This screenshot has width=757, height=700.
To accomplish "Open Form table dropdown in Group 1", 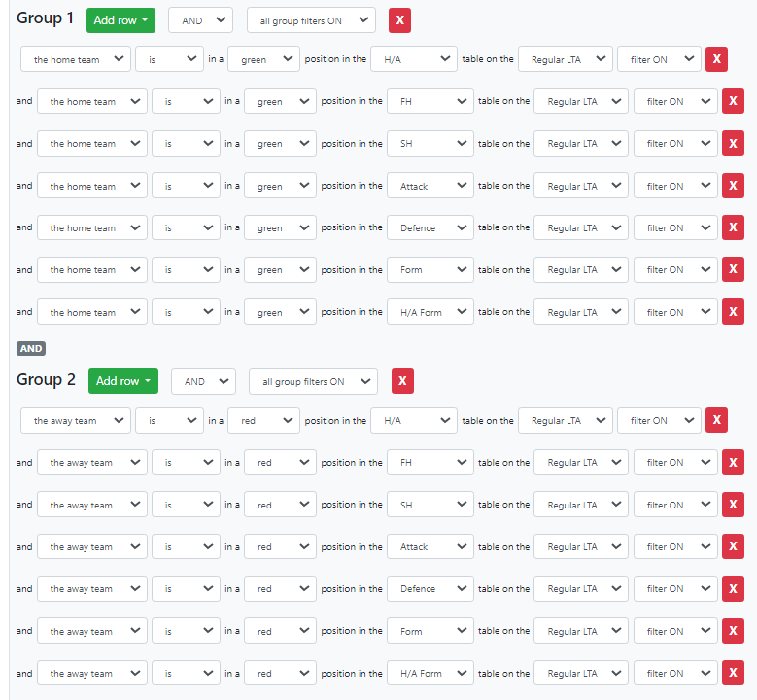I will [430, 269].
